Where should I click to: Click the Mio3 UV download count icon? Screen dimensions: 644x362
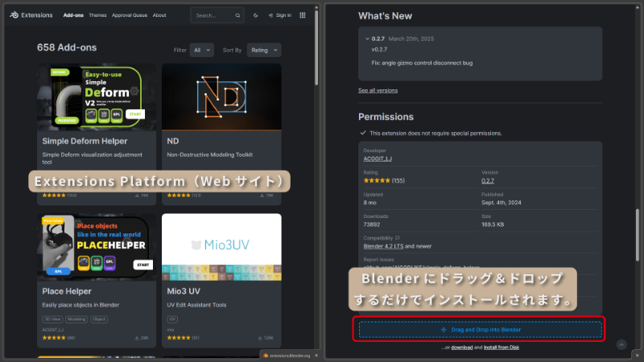260,338
